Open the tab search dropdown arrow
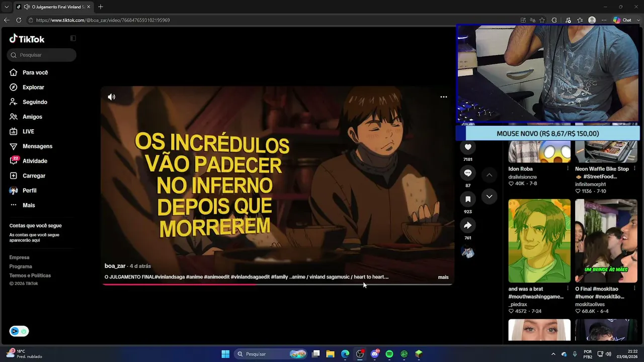This screenshot has width=644, height=362. pos(7,7)
